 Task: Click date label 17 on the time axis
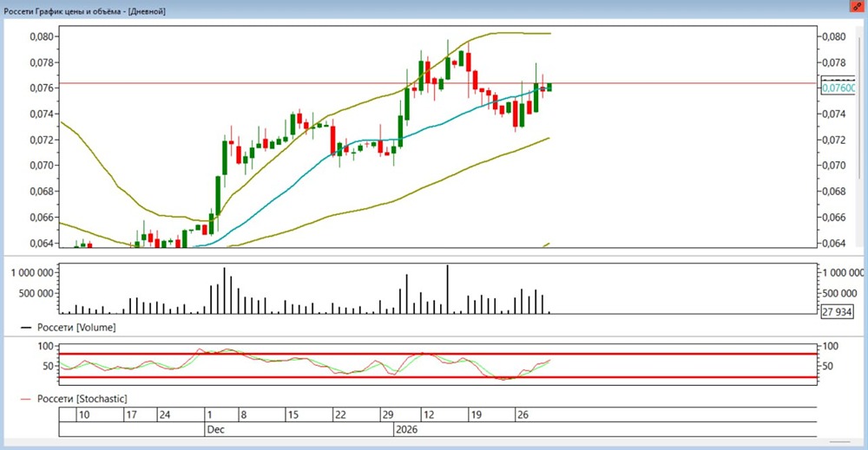click(131, 414)
